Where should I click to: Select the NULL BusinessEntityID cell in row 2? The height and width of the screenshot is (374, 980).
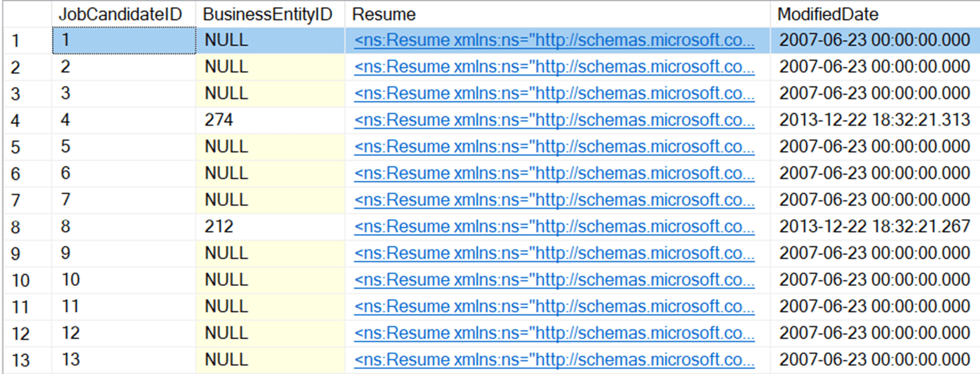226,67
